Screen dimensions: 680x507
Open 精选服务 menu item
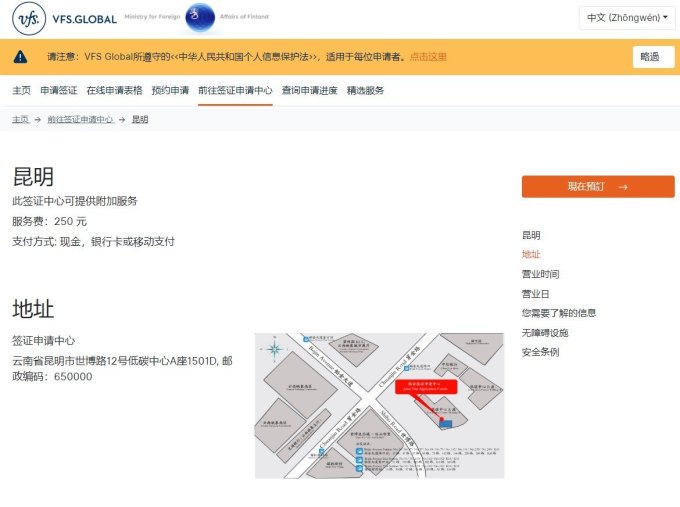pos(365,90)
